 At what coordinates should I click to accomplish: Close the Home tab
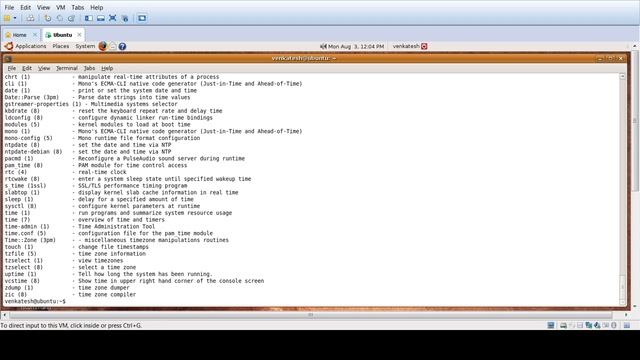pyautogui.click(x=35, y=35)
